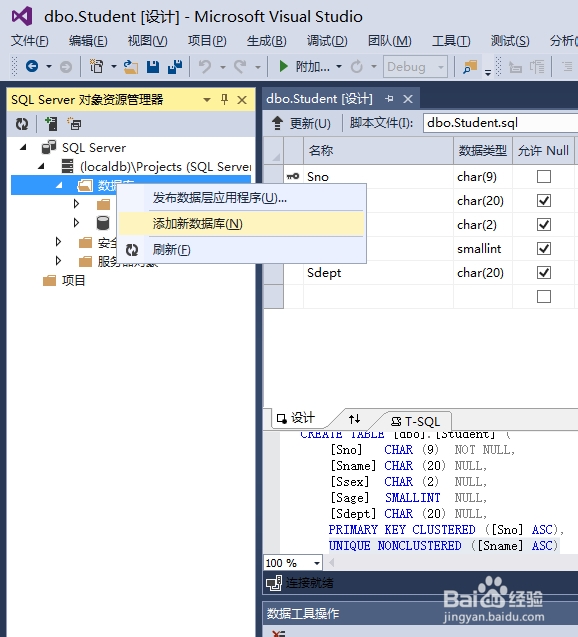Collapse the SQL Server root node

[23, 147]
